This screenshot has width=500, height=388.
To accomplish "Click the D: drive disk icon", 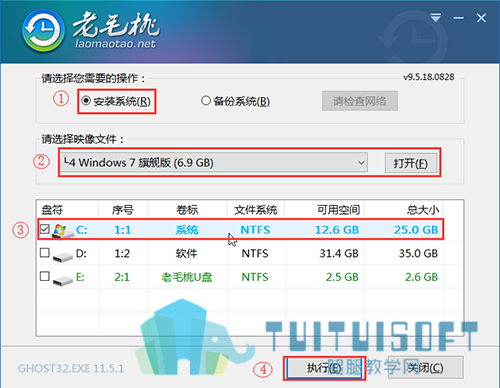I will [x=63, y=256].
